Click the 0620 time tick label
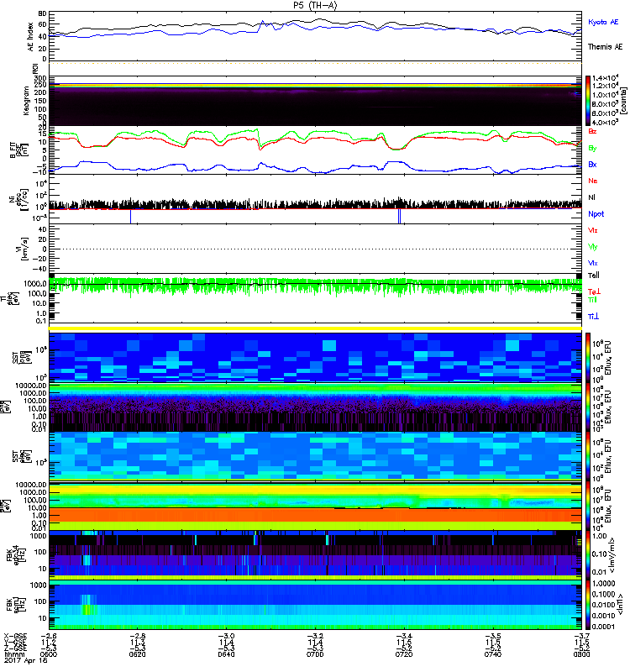 pyautogui.click(x=137, y=654)
